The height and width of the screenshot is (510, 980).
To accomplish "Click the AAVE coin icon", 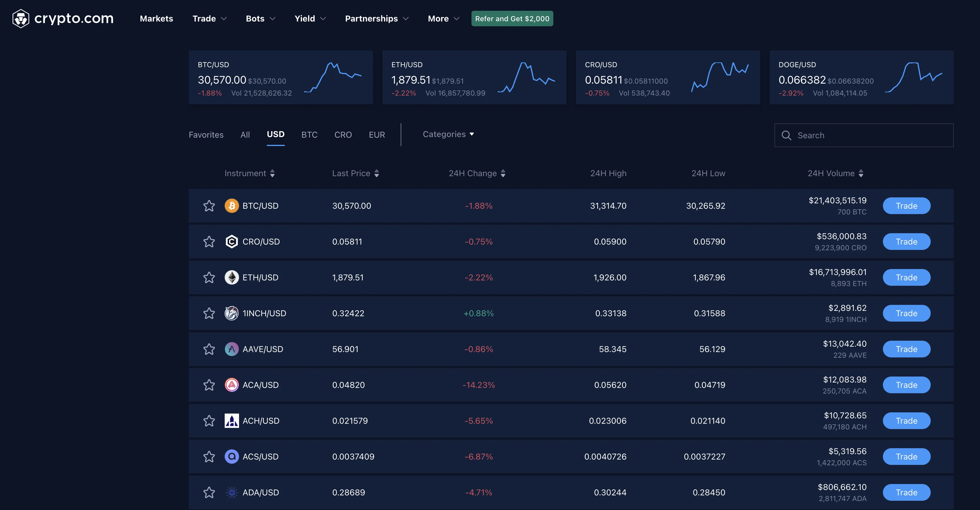I will click(231, 349).
